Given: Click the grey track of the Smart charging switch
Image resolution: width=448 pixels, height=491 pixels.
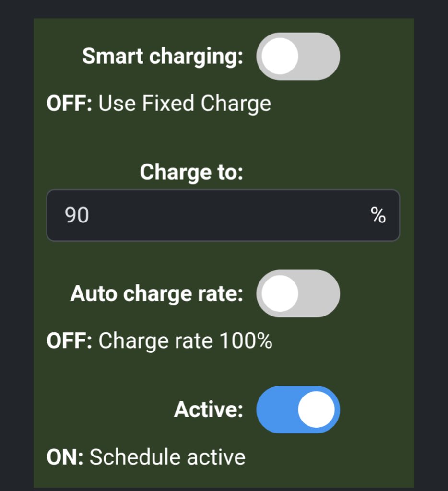Looking at the screenshot, I should [x=321, y=57].
